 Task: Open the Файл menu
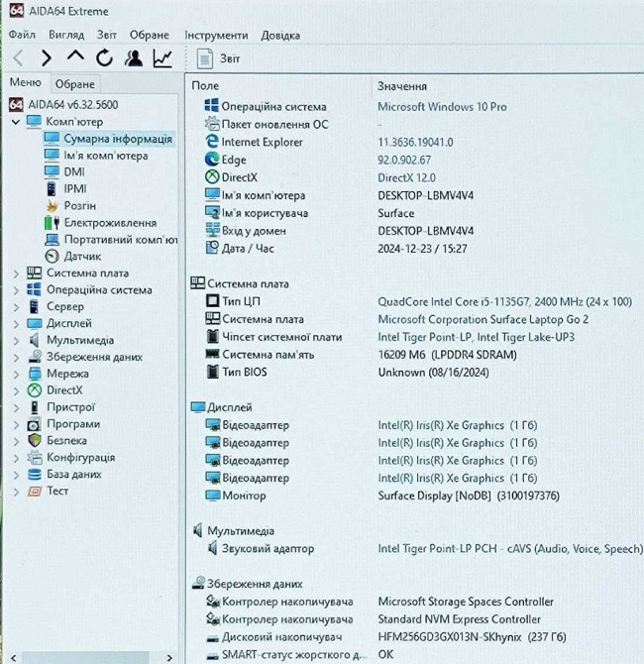(22, 35)
